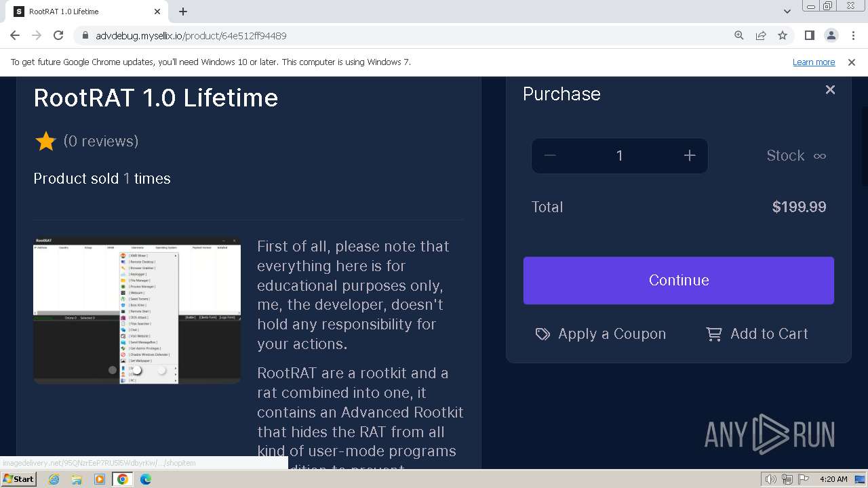
Task: Click the (0 reviews) text
Action: point(101,141)
